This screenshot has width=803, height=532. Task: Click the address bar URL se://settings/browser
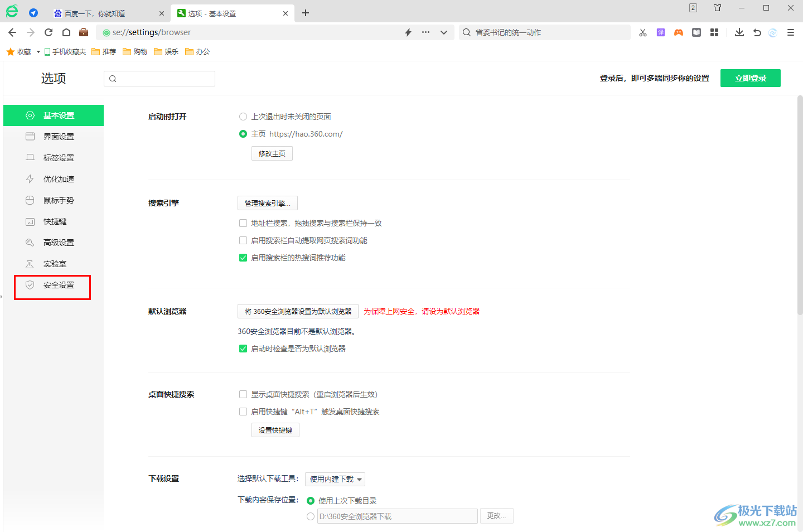point(152,32)
